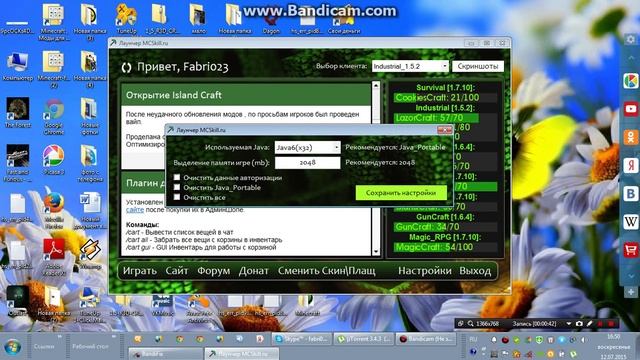The width and height of the screenshot is (640, 360).
Task: Select LazorCraft 57/70 server bar
Action: pyautogui.click(x=445, y=118)
